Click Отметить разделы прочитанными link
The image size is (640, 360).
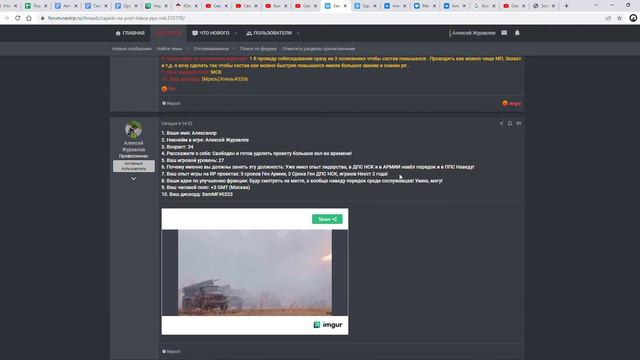pyautogui.click(x=318, y=49)
